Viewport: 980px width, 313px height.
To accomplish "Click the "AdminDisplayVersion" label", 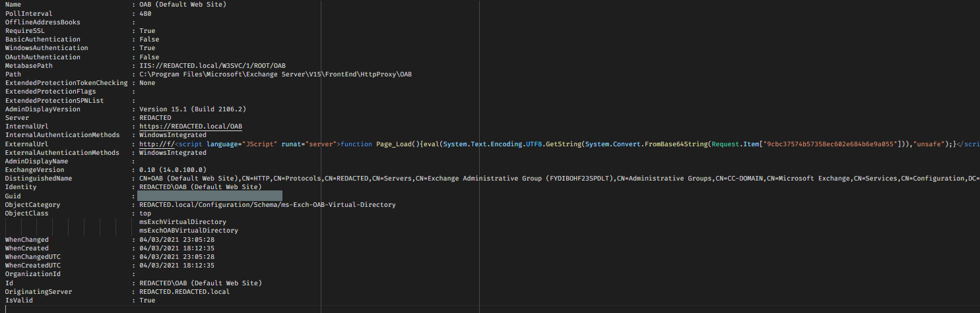I will (43, 109).
